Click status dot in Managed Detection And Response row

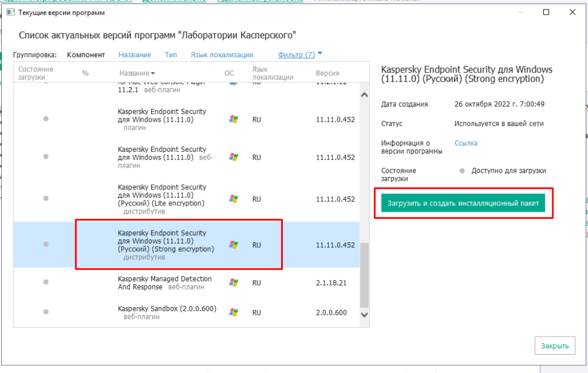point(46,282)
